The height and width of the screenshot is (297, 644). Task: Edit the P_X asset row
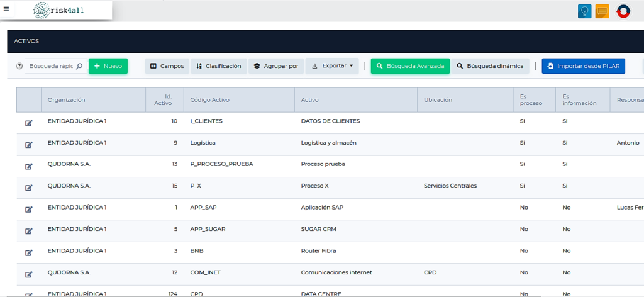(x=29, y=188)
